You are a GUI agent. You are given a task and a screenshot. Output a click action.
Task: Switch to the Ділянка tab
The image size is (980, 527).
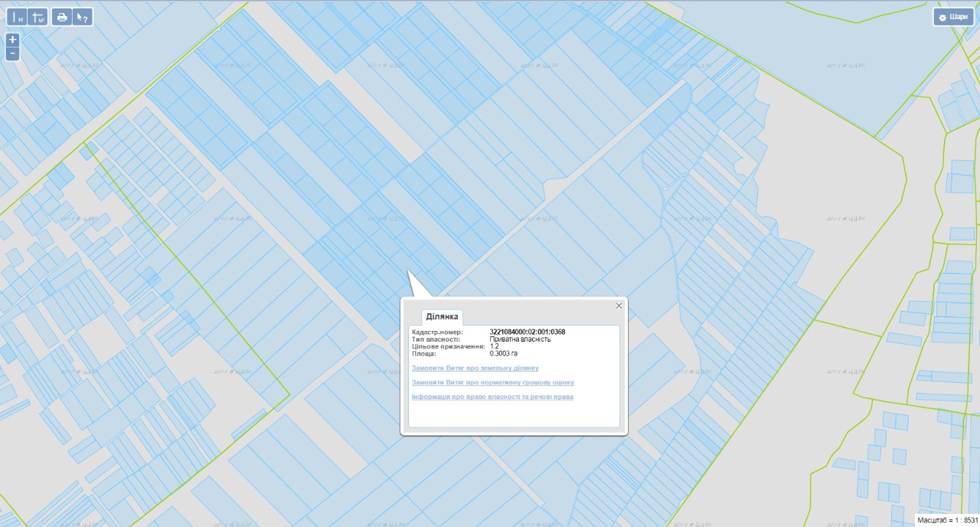[442, 316]
